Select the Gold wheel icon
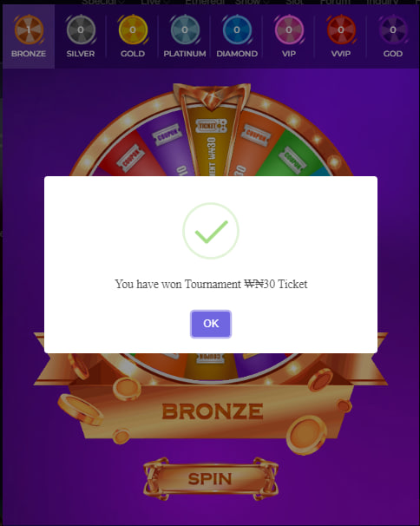The image size is (420, 526). pyautogui.click(x=133, y=30)
